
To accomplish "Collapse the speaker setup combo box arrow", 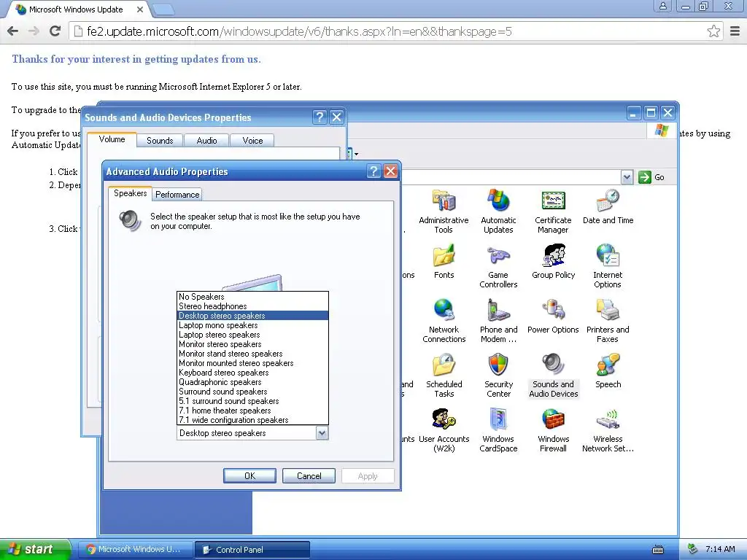I will [322, 433].
